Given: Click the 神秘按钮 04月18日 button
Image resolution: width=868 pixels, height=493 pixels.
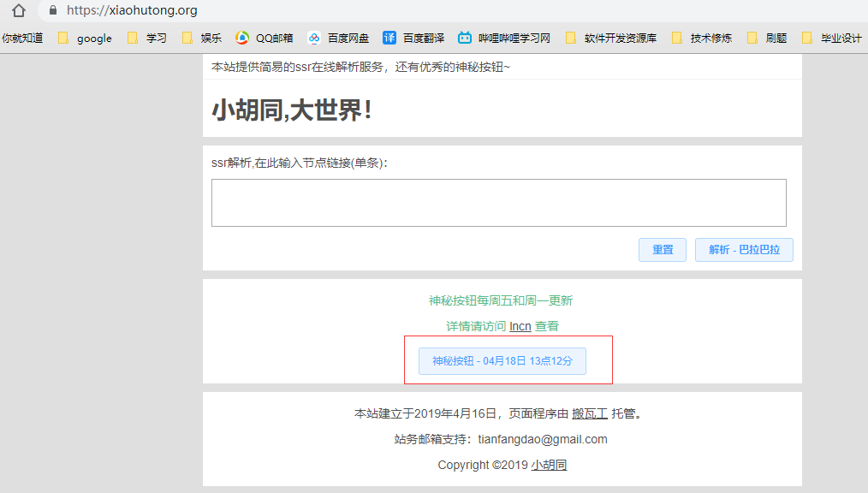Looking at the screenshot, I should (502, 361).
